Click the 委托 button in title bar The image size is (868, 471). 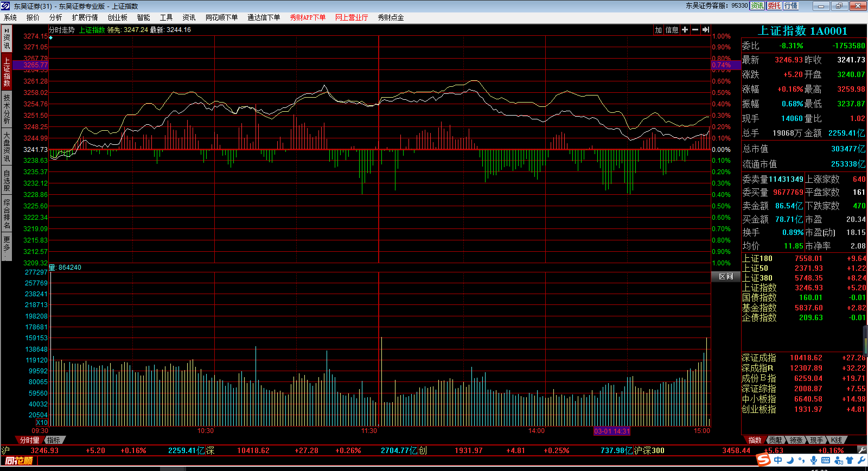pyautogui.click(x=774, y=5)
